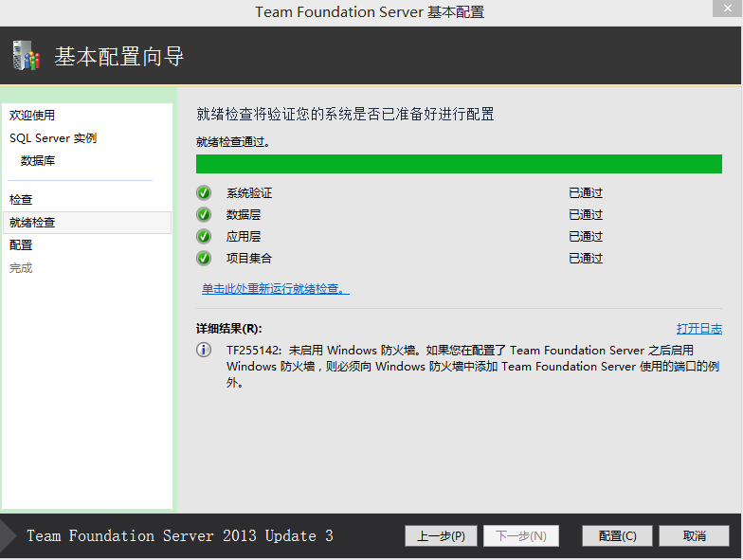
Task: Click the 就绪检查通过。 status text
Action: tap(233, 142)
